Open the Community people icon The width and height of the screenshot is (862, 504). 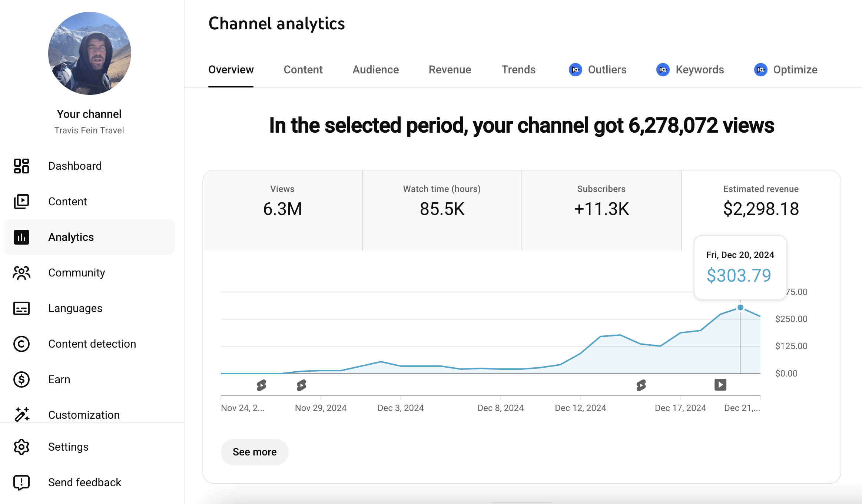(x=21, y=273)
